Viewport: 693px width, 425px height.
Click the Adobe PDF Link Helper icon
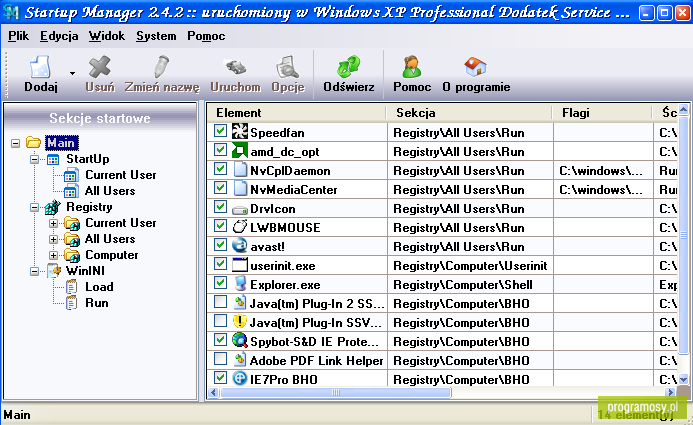point(240,360)
